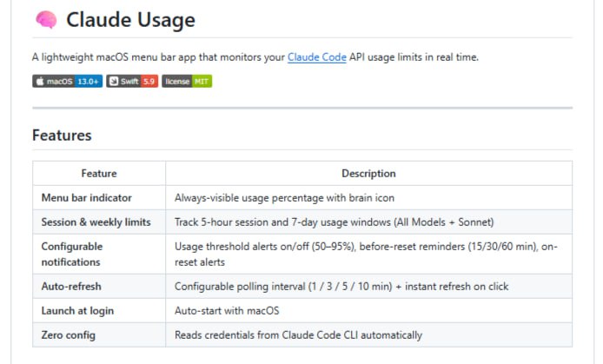This screenshot has width=603, height=364.
Task: Click the Session & weekly limits cell
Action: [x=96, y=222]
